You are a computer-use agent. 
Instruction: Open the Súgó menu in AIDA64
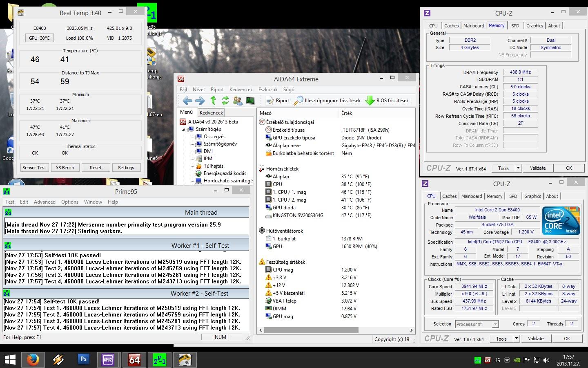(x=289, y=90)
